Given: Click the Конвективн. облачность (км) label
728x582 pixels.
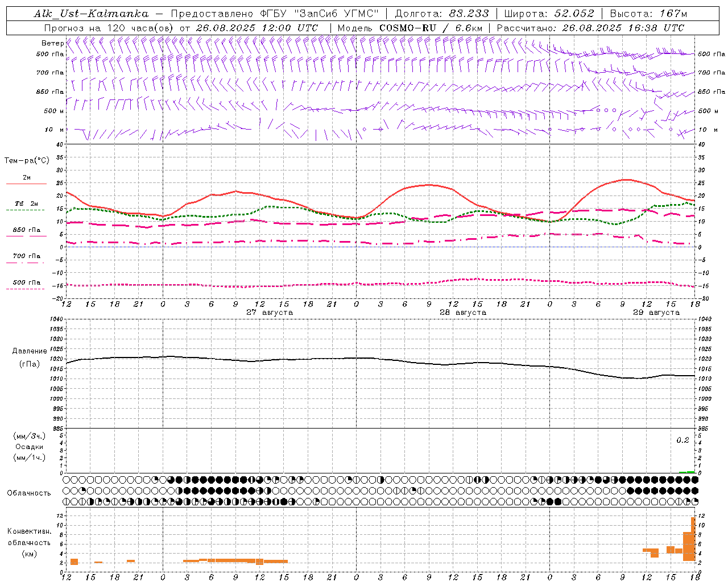Looking at the screenshot, I should click(30, 542).
